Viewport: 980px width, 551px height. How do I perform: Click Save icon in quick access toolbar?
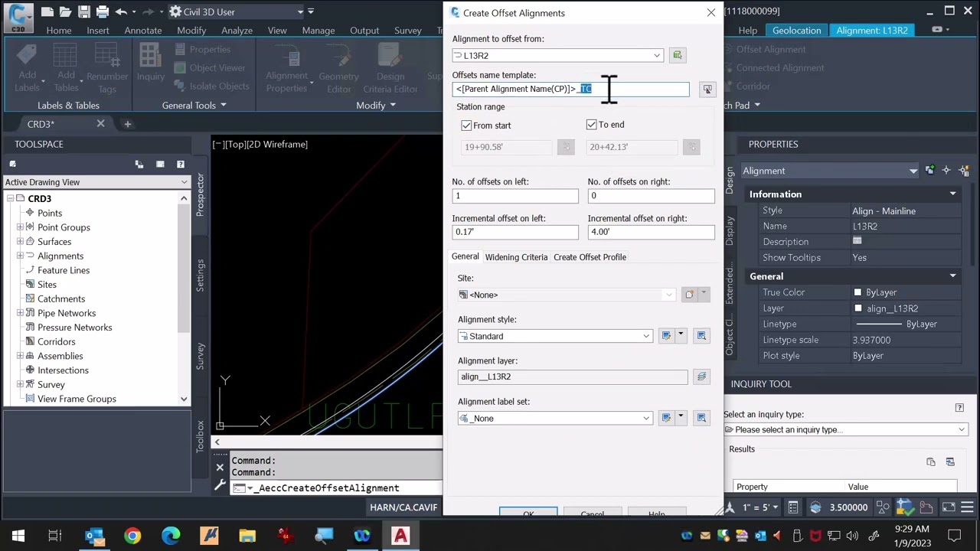coord(85,11)
